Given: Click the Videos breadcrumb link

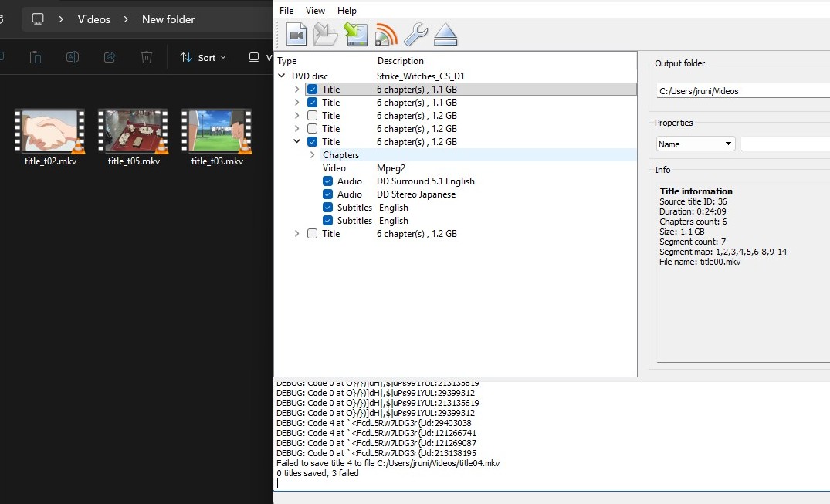Looking at the screenshot, I should [93, 19].
